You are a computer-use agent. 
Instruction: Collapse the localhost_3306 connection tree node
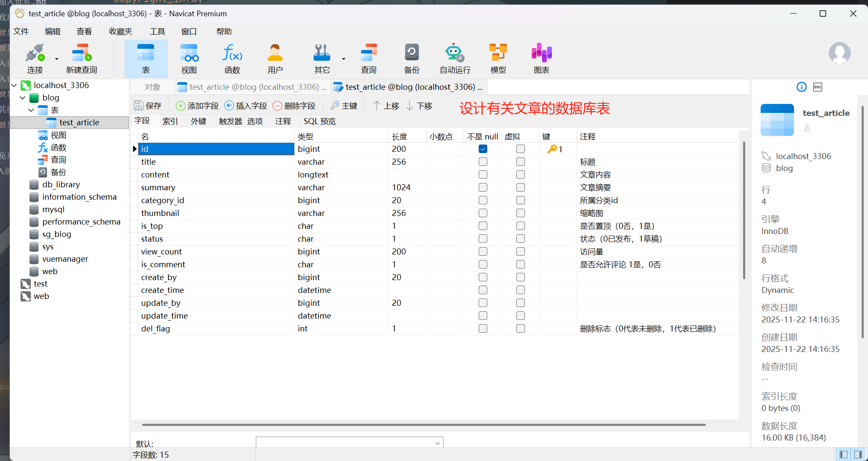[x=14, y=86]
